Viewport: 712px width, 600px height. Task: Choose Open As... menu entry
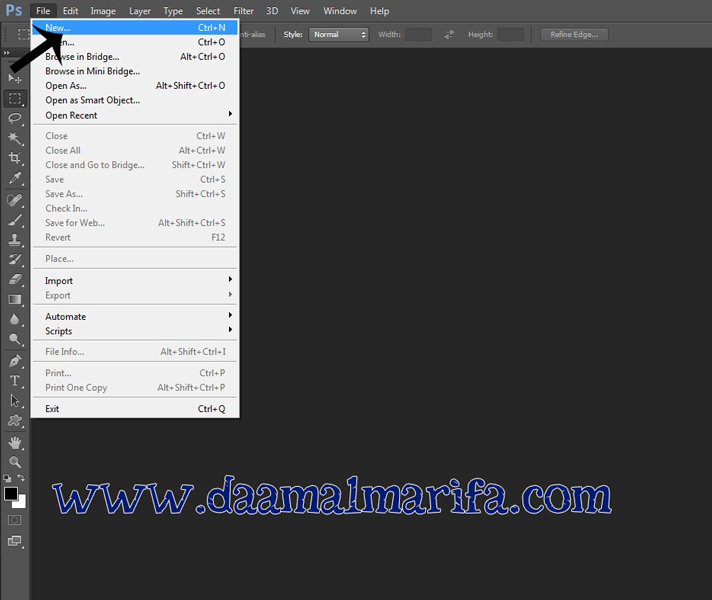135,86
